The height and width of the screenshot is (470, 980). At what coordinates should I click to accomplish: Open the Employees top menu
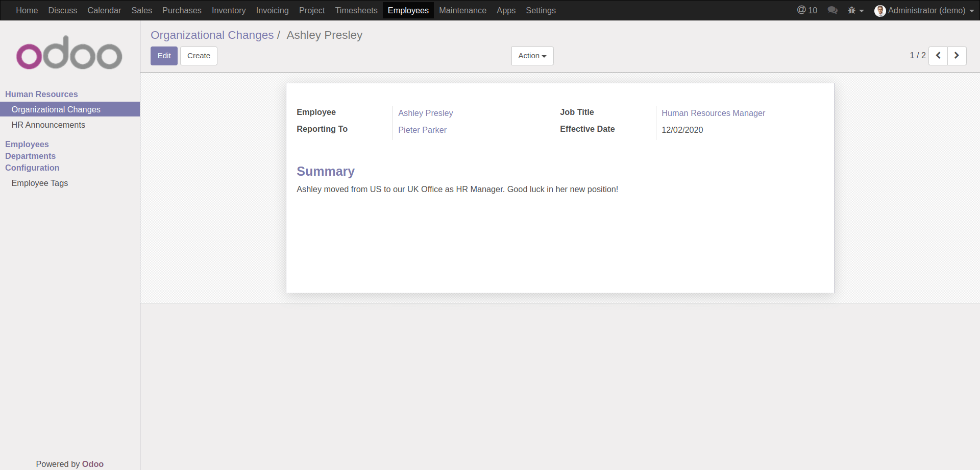coord(408,10)
